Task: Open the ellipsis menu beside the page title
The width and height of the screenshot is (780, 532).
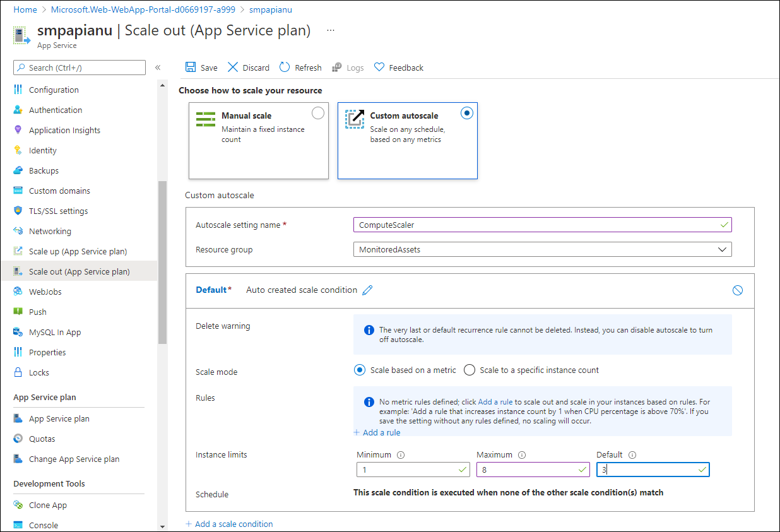Action: coord(331,30)
